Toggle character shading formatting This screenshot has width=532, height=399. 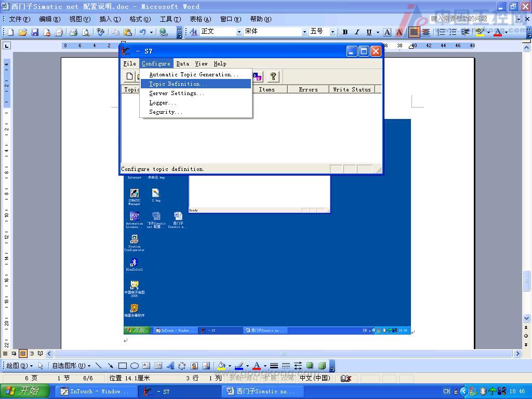[x=399, y=32]
